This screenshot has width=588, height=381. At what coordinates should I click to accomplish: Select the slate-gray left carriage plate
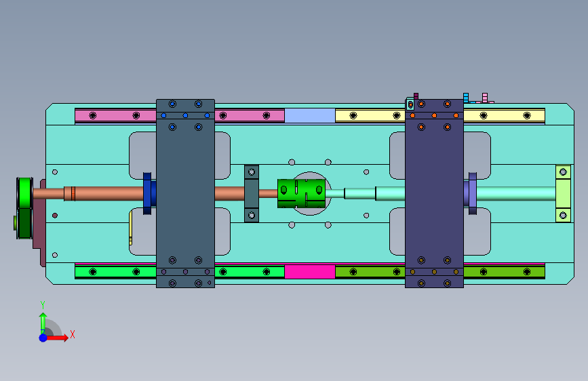pos(186,193)
